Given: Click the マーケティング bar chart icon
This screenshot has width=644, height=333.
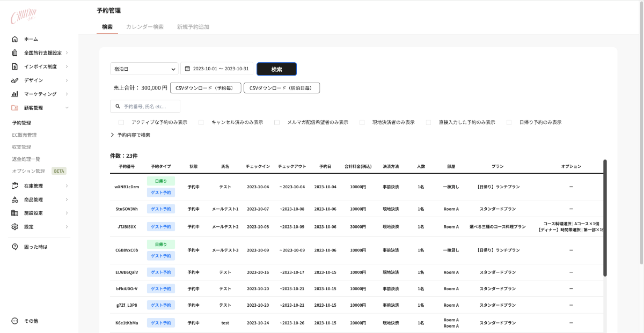Looking at the screenshot, I should pyautogui.click(x=14, y=94).
